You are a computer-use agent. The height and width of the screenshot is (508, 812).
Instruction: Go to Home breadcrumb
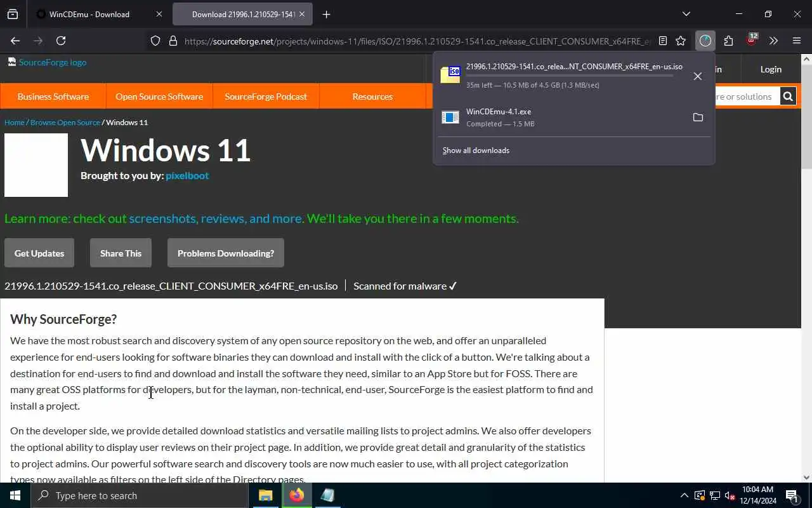(14, 122)
